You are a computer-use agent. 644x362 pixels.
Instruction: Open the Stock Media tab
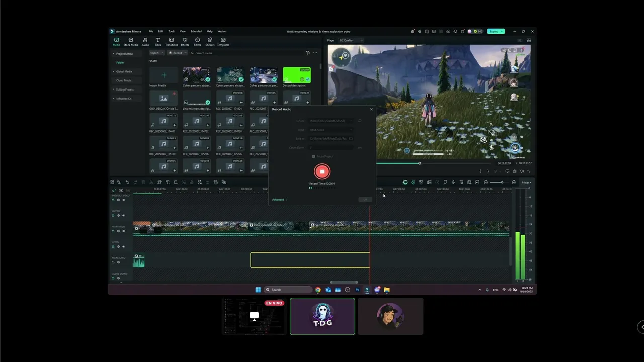131,42
